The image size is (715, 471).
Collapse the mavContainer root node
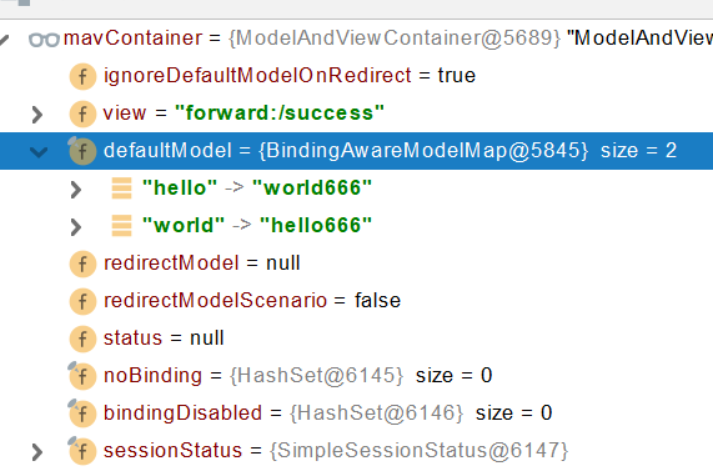(x=4, y=40)
